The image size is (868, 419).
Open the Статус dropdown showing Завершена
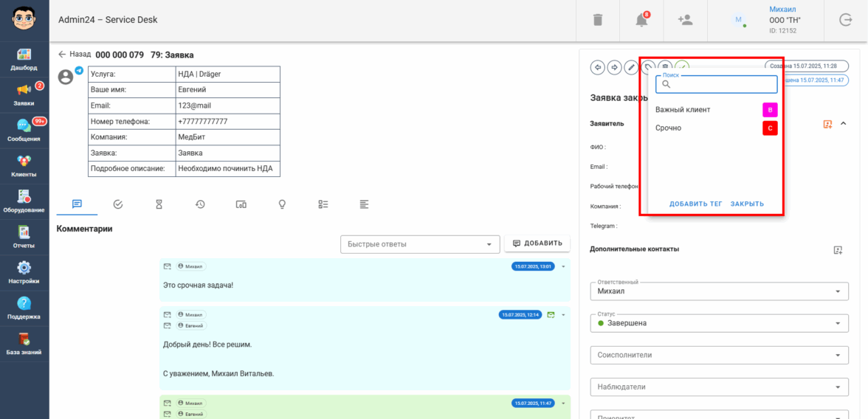pos(720,323)
